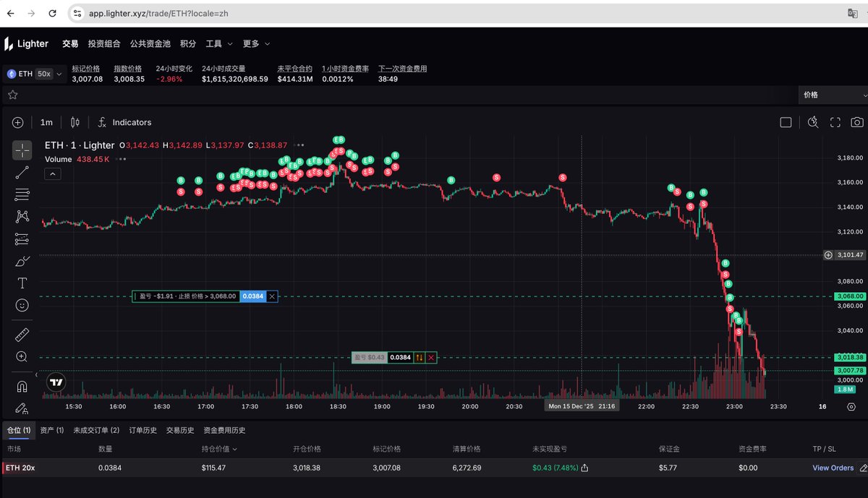Click the 3,018.38 price label on axis
This screenshot has height=498, width=868.
pyautogui.click(x=849, y=357)
